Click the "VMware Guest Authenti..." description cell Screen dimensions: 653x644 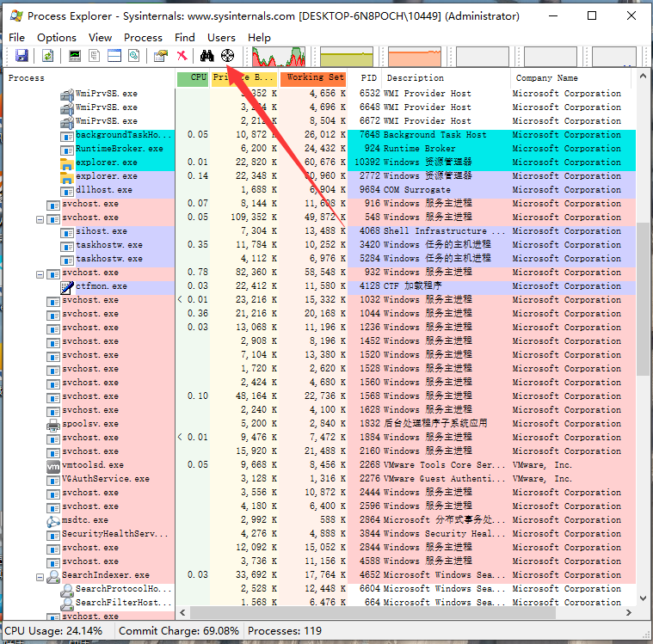click(x=444, y=479)
